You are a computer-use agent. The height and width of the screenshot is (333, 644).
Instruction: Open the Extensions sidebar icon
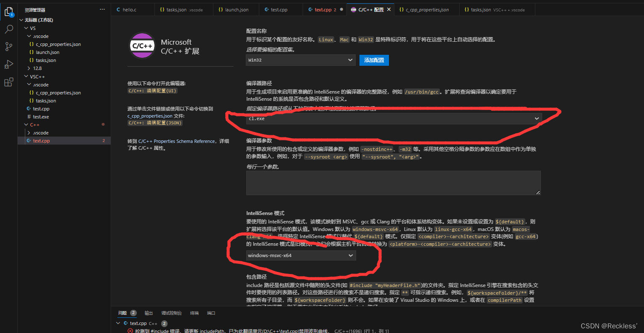(x=8, y=82)
